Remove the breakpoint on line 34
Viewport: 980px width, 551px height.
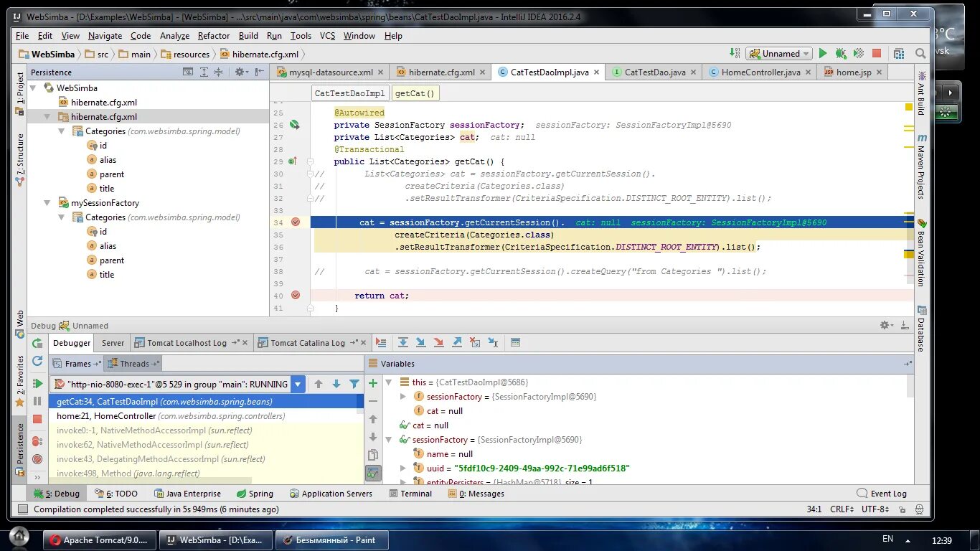296,222
